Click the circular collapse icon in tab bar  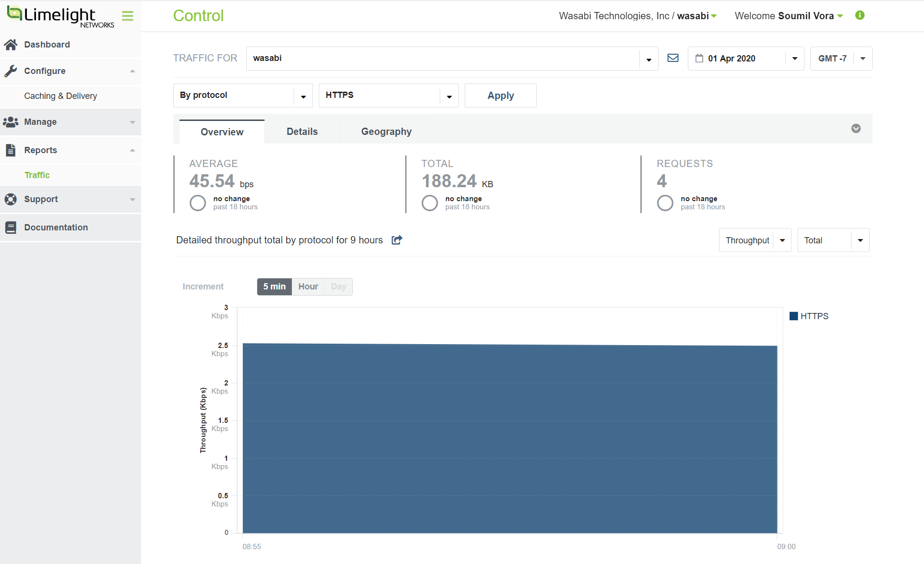856,129
